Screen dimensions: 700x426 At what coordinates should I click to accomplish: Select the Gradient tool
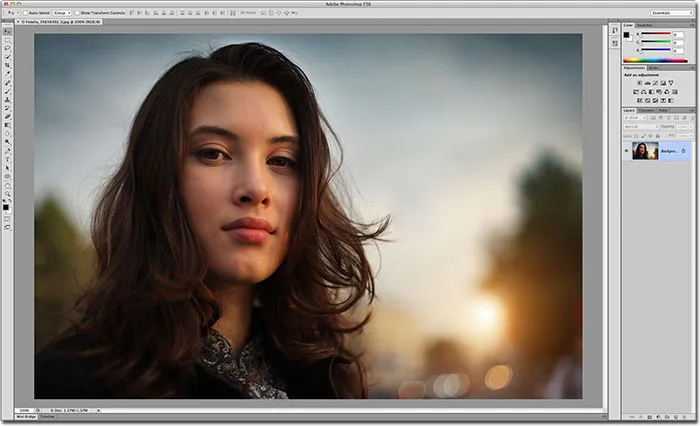click(x=8, y=125)
